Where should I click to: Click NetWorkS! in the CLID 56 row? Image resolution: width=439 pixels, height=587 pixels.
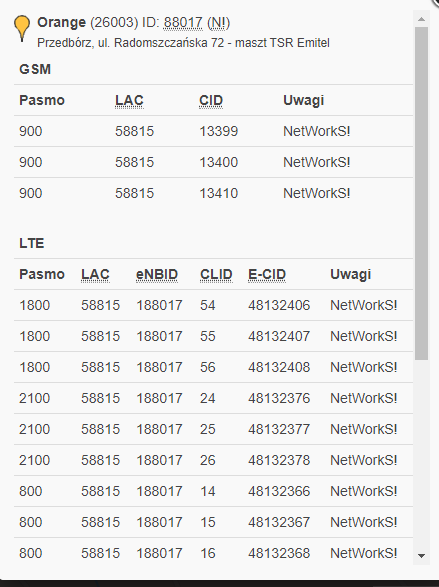(x=363, y=368)
